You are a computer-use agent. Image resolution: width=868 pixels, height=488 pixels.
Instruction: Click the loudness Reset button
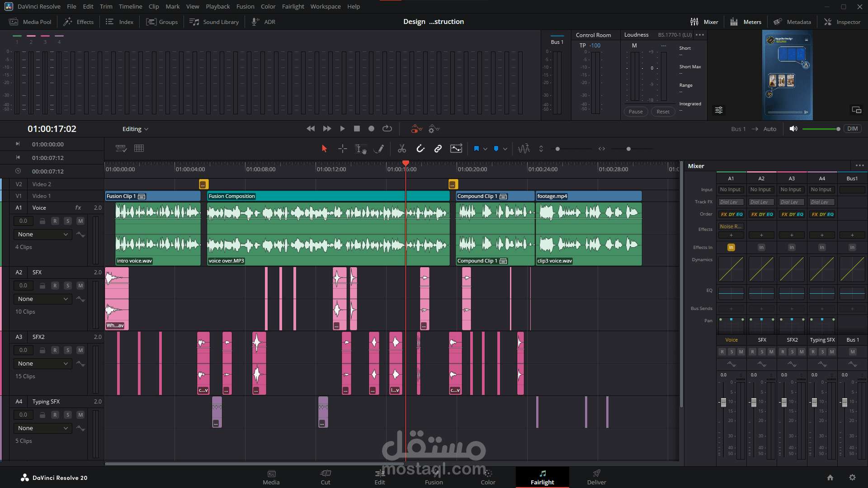click(663, 112)
